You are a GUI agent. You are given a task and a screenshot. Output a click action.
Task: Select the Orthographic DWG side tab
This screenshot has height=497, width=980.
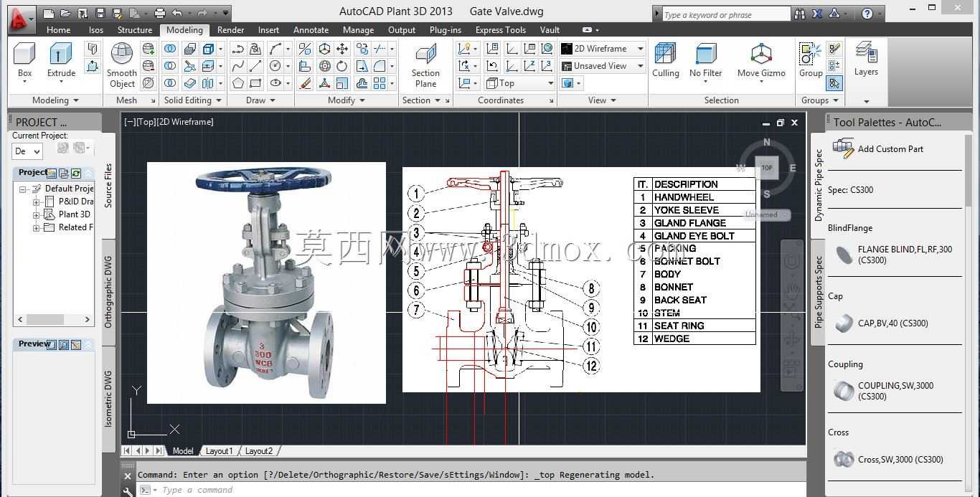(108, 291)
